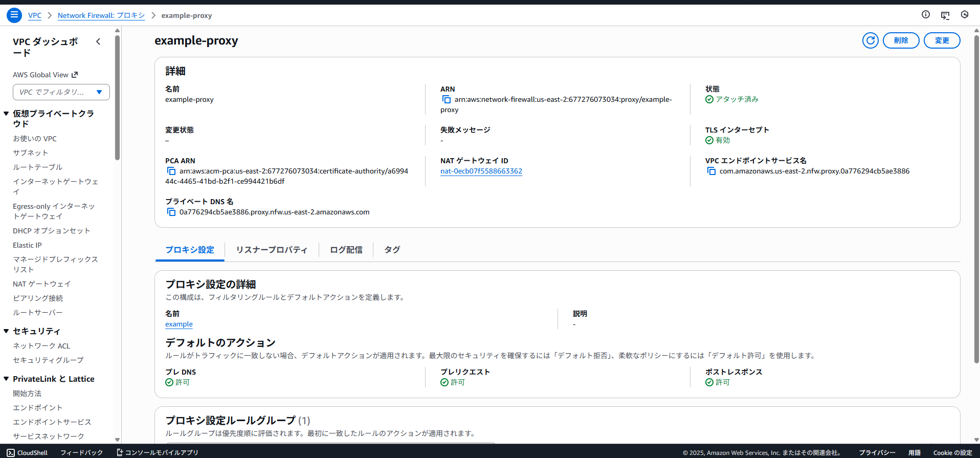980x458 pixels.
Task: Click the refresh icon button
Action: pos(870,40)
